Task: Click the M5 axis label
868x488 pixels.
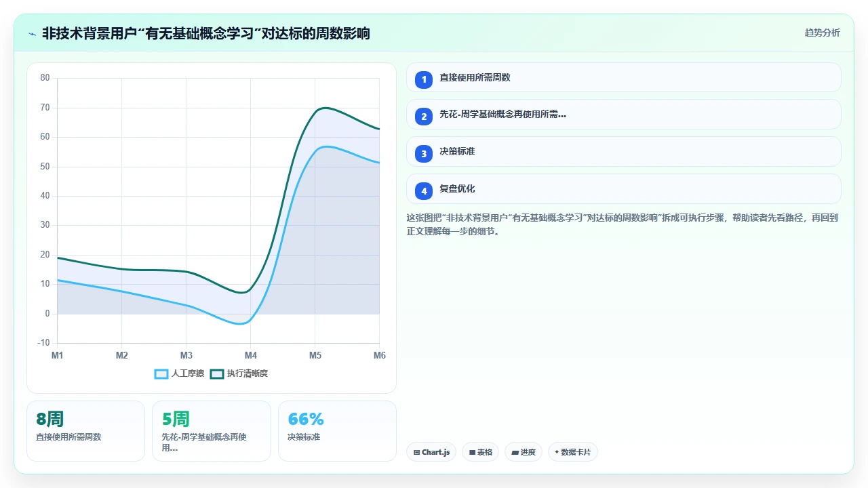Action: tap(315, 356)
